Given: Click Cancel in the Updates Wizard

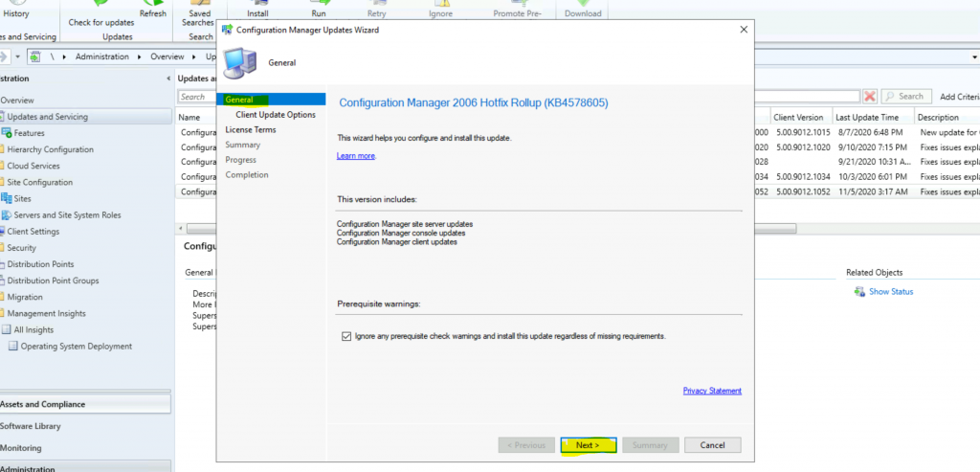Looking at the screenshot, I should point(712,445).
